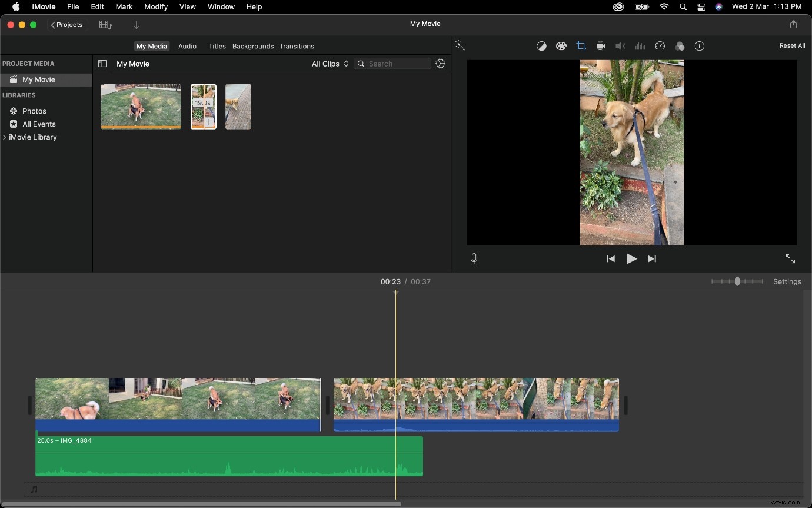Image resolution: width=812 pixels, height=508 pixels.
Task: Open the search settings gear next to search
Action: click(441, 64)
